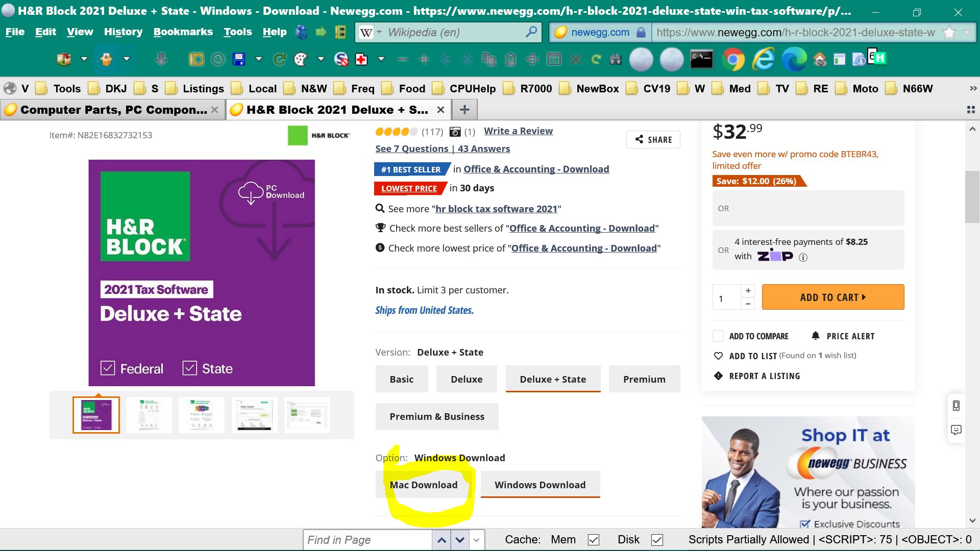
Task: Click the gray X stop icon
Action: [576, 60]
